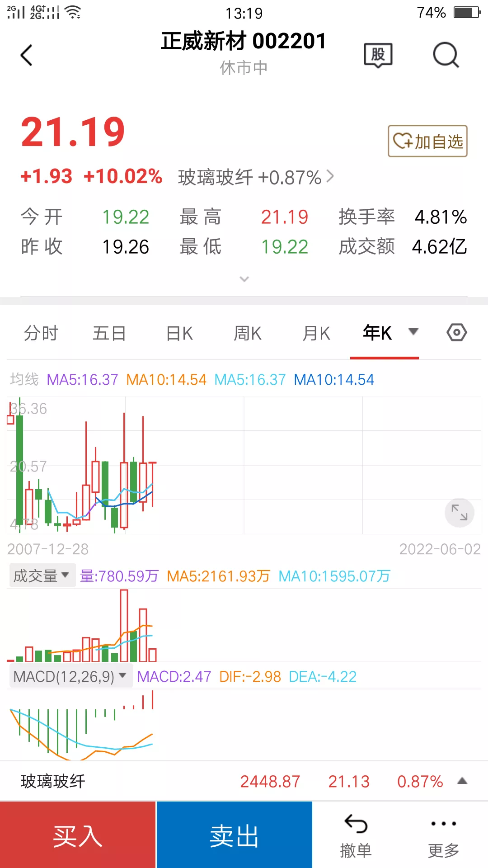Tap the 卖出 sell button

[235, 835]
